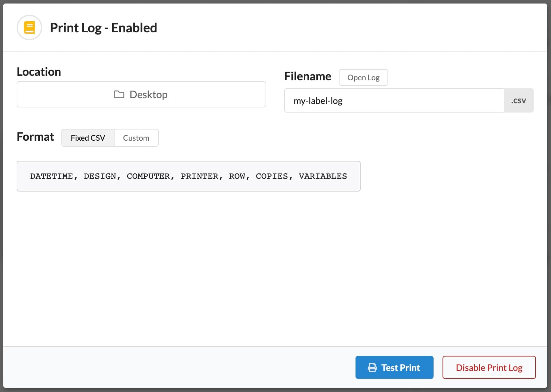Viewport: 551px width, 392px height.
Task: Run a Test Print
Action: 394,367
